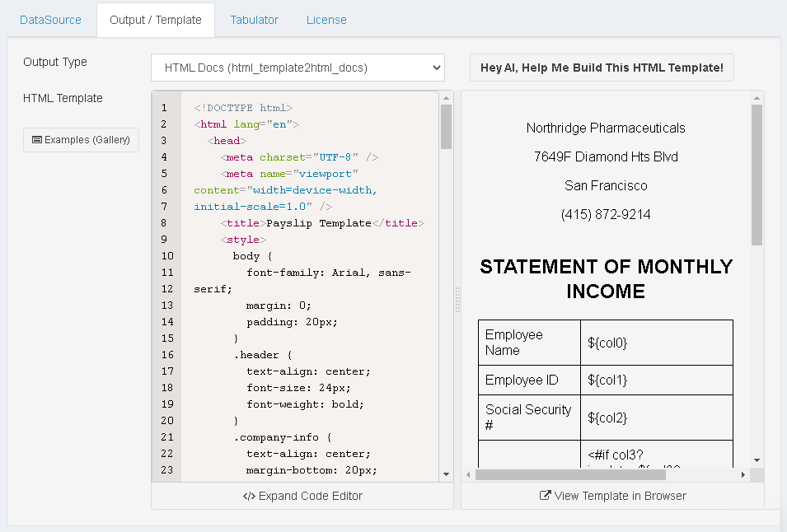Open the Tabulator tab
The height and width of the screenshot is (532, 787).
[254, 20]
